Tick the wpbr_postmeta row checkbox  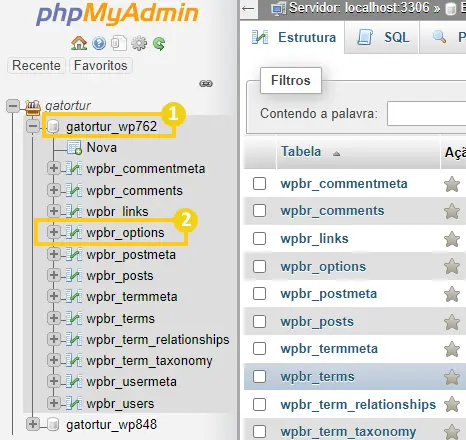pyautogui.click(x=259, y=294)
